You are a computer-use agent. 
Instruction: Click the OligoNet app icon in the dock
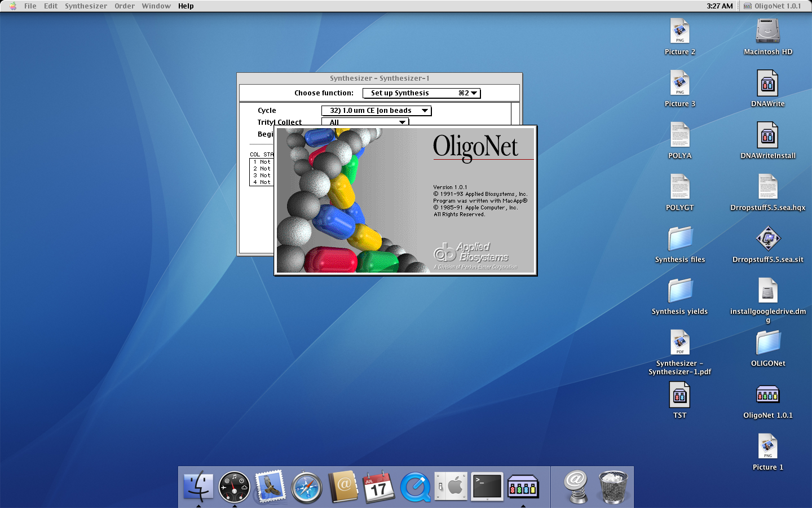tap(523, 487)
